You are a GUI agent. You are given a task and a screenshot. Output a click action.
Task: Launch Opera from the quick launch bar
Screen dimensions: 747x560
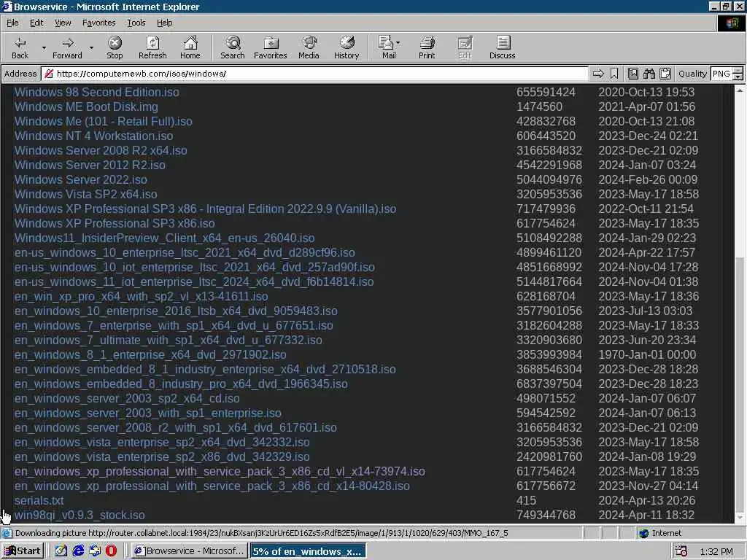pos(111,551)
